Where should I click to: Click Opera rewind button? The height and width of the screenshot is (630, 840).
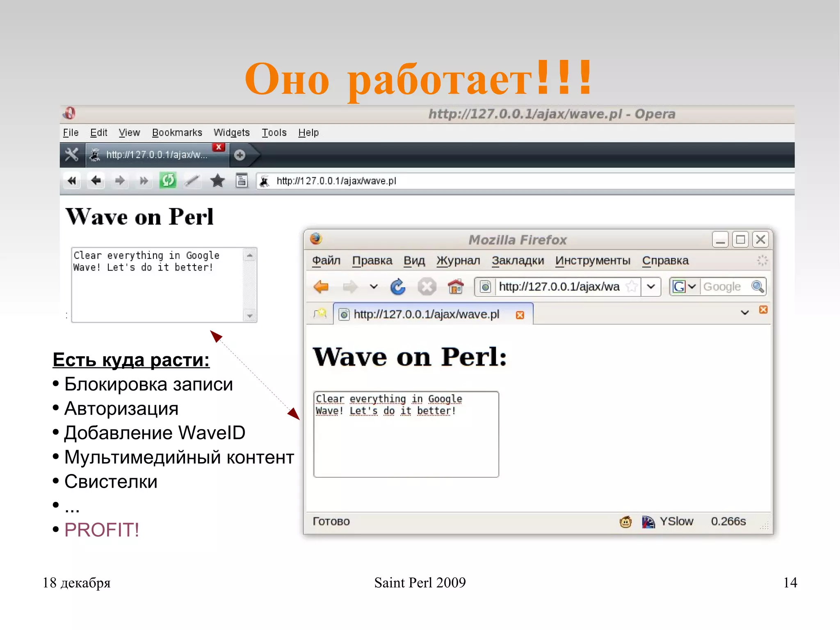[x=72, y=181]
